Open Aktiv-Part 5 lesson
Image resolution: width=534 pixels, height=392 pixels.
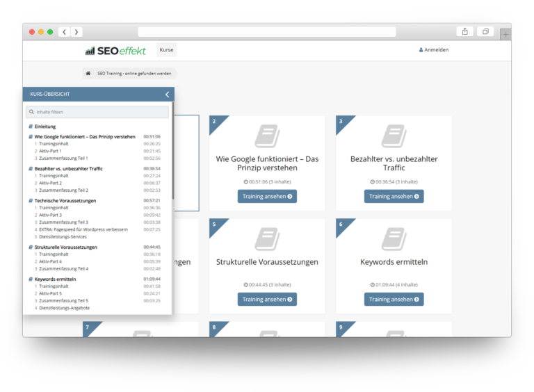tap(50, 293)
